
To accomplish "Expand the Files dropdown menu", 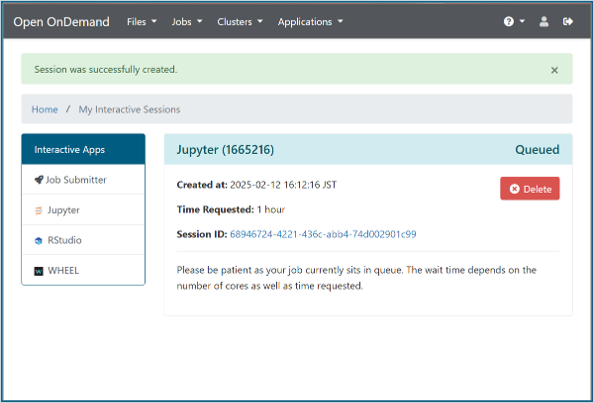I will coord(142,22).
